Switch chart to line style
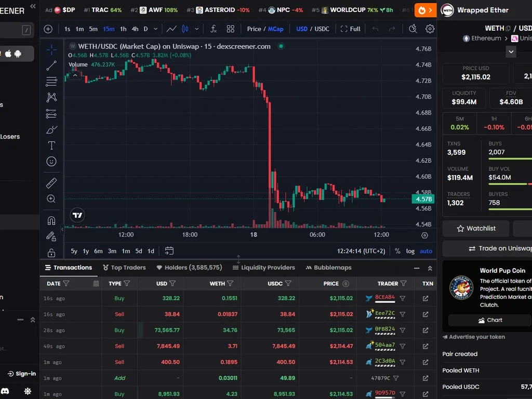This screenshot has height=399, width=532. pos(171,29)
